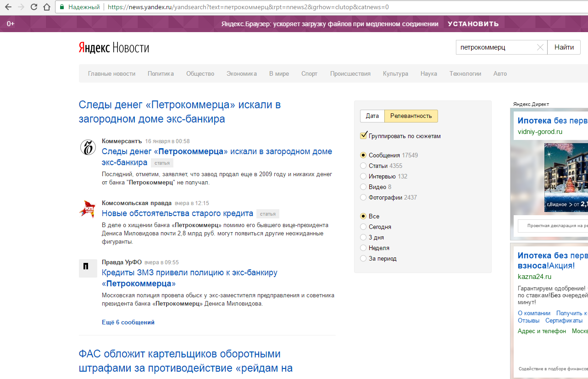Click the Pravda UrFO source icon
588x379 pixels.
88,268
